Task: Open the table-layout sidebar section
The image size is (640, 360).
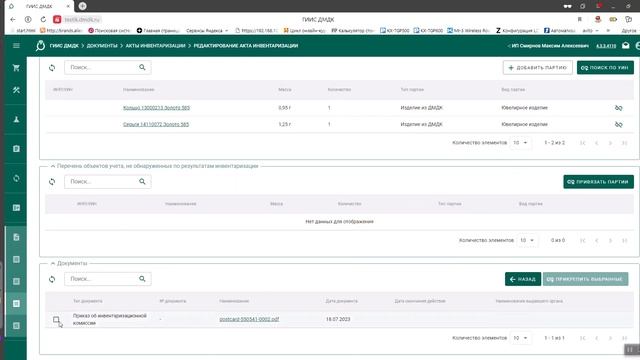Action: coord(16,208)
